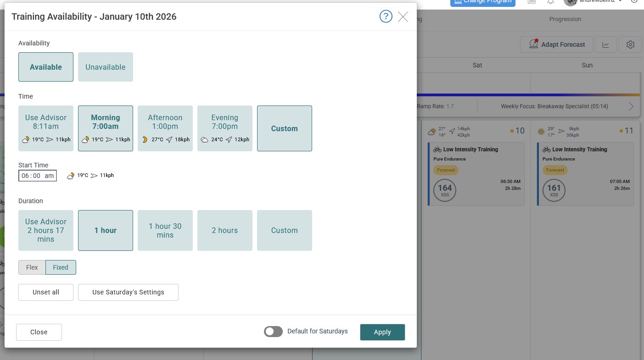Open the andrewbell user account dropdown

coord(597,2)
